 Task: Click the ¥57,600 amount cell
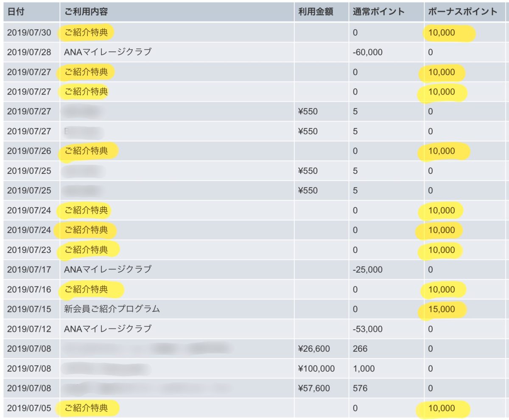coord(314,388)
